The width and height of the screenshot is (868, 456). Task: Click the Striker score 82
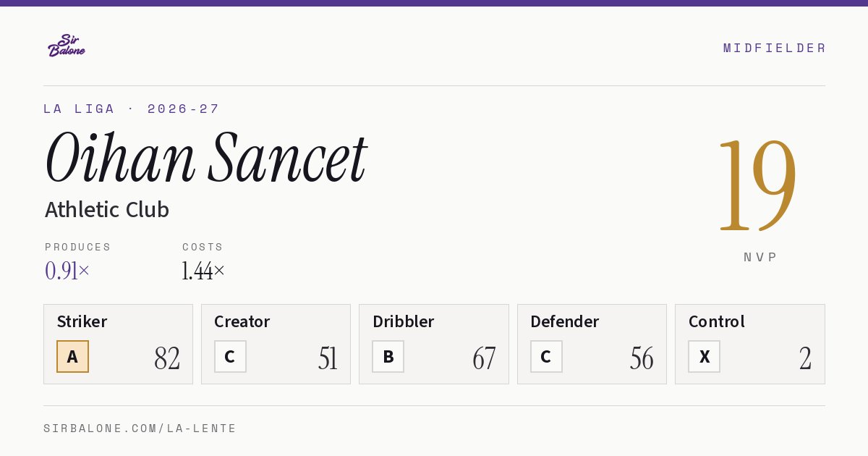pos(167,358)
